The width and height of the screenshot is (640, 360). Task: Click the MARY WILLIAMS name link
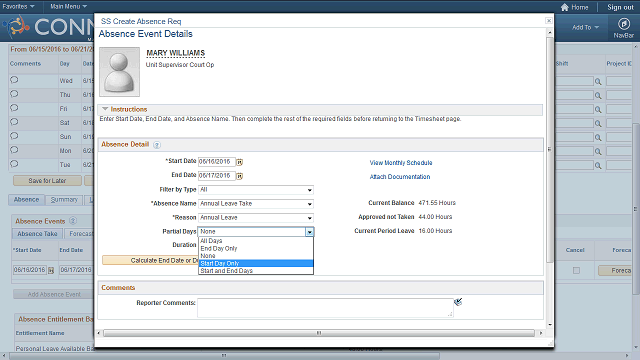(176, 53)
